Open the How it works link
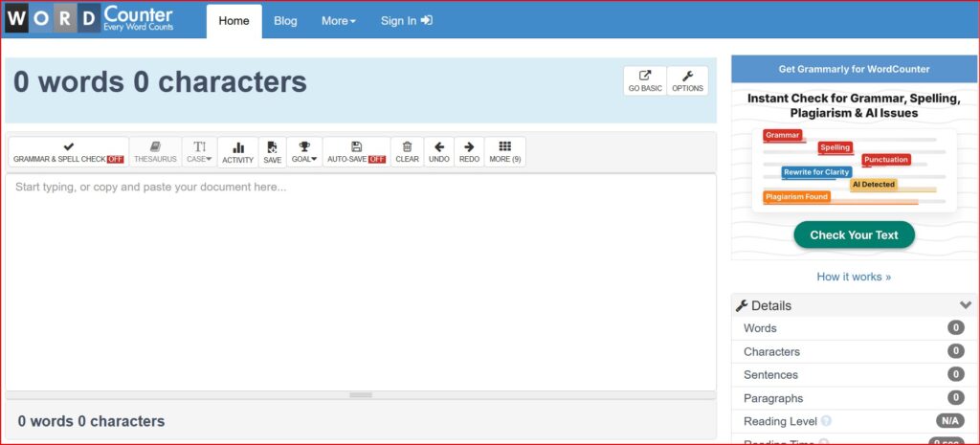 point(854,277)
